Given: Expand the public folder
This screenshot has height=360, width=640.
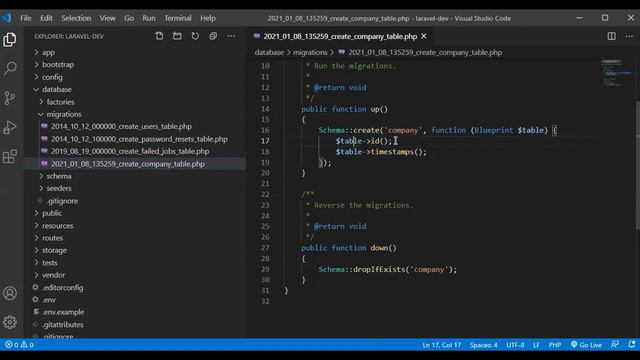Looking at the screenshot, I should pyautogui.click(x=135, y=213).
